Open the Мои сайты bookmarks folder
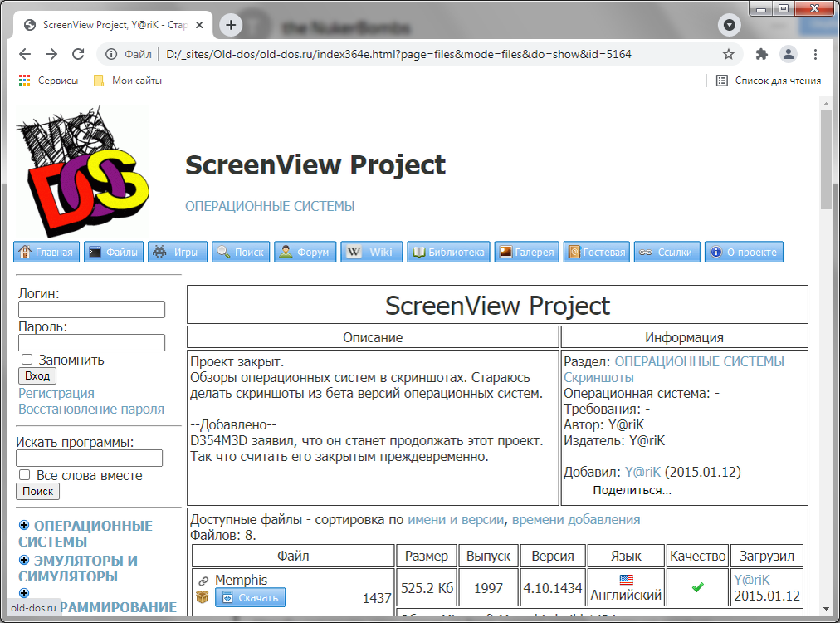The height and width of the screenshot is (623, 840). click(128, 81)
